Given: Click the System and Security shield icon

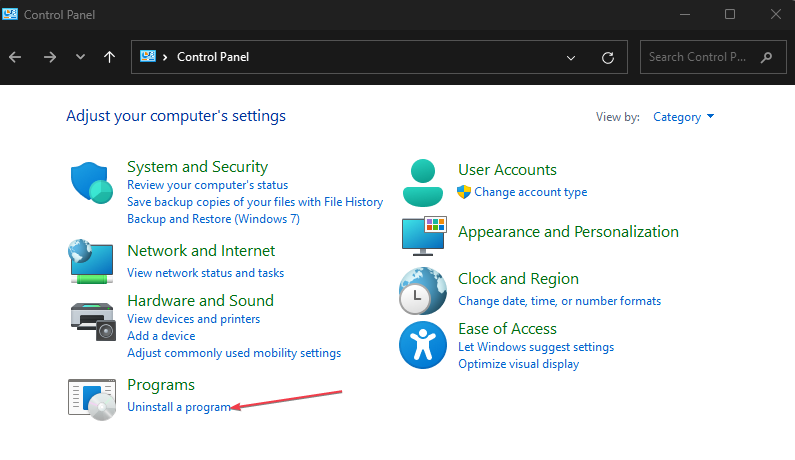Looking at the screenshot, I should tap(91, 183).
